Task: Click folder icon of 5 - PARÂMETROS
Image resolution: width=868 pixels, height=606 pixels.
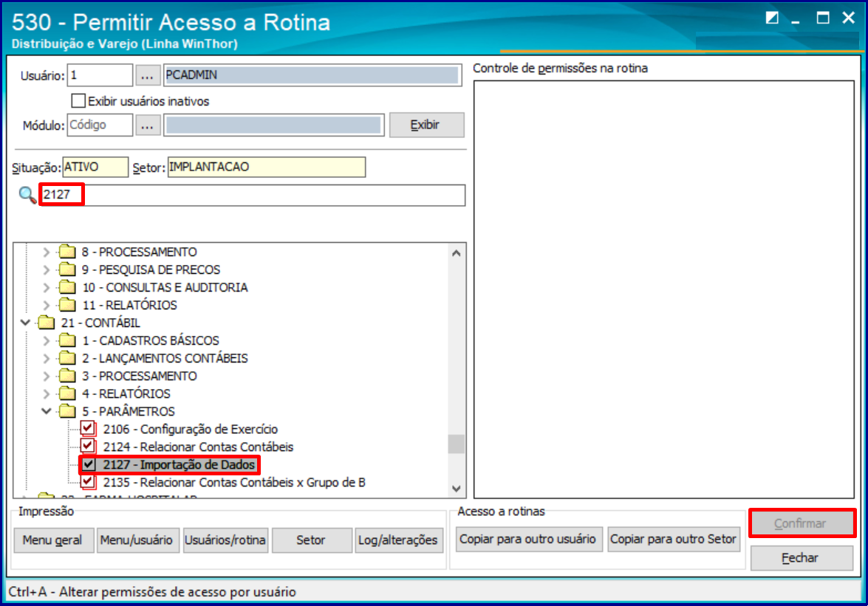Action: [x=67, y=411]
